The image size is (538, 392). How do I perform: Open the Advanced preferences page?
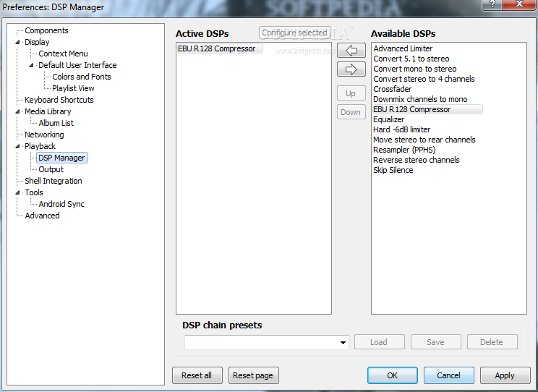click(42, 216)
